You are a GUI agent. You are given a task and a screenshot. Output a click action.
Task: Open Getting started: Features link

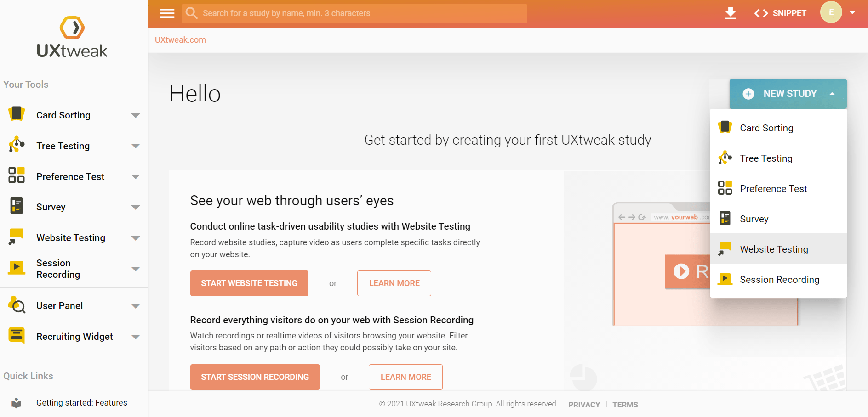point(82,403)
